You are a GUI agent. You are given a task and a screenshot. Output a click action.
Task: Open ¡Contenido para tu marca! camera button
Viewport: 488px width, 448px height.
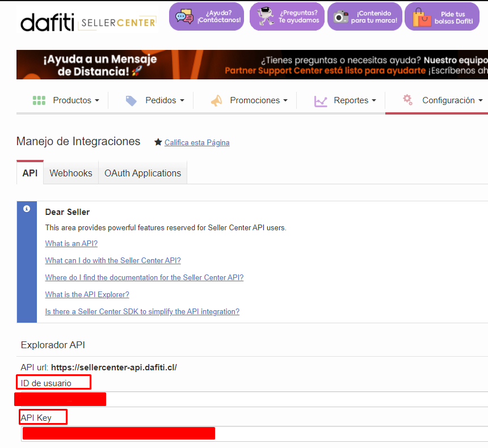365,16
